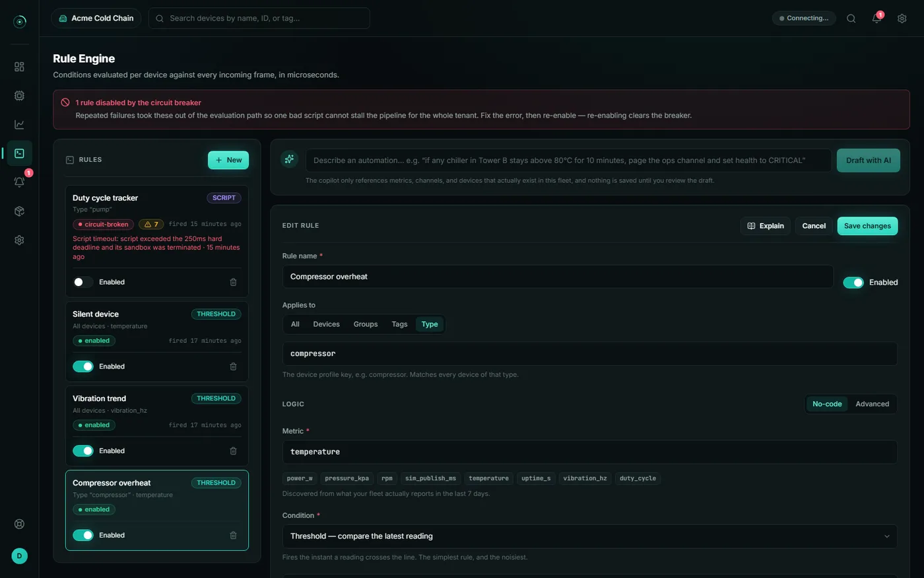This screenshot has width=924, height=578.
Task: Select the All applies-to tab
Action: (295, 324)
